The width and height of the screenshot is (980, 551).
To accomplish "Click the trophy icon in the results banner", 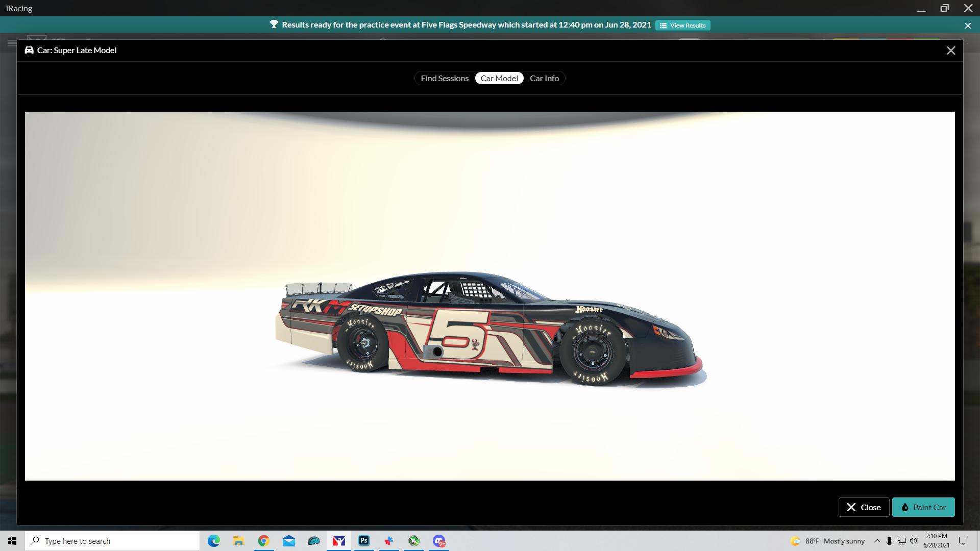I will click(274, 24).
